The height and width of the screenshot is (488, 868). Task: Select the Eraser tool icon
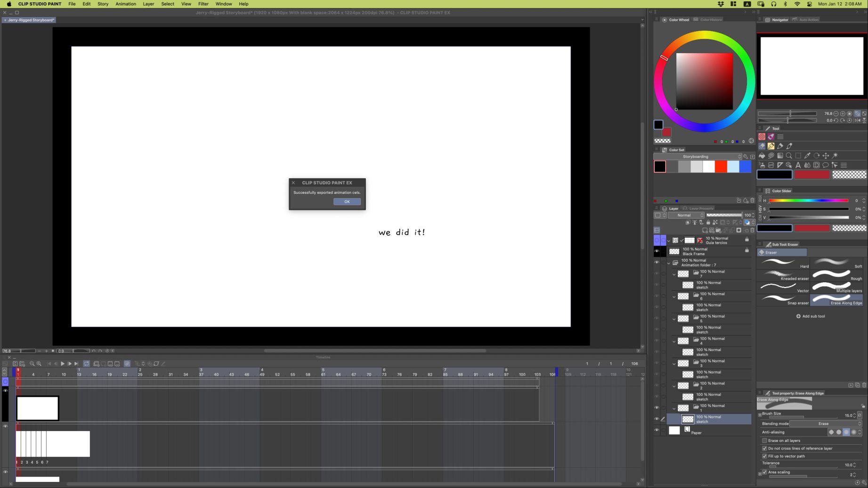[x=762, y=146]
